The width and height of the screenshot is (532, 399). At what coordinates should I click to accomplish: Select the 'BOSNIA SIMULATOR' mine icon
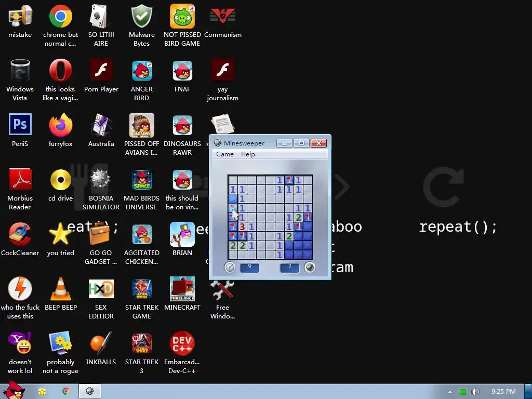(x=101, y=189)
